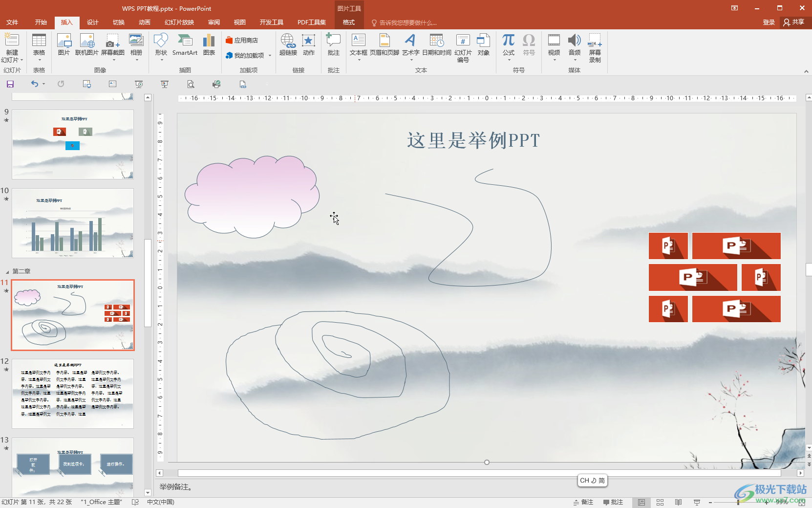Open the Text Box (文本框) dropdown
812x508 pixels.
pos(359,60)
